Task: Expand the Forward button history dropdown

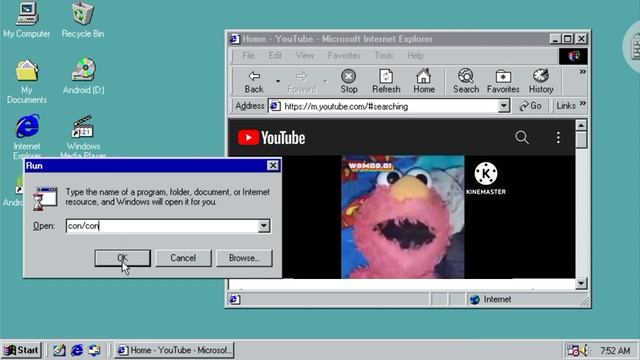Action: click(x=325, y=81)
